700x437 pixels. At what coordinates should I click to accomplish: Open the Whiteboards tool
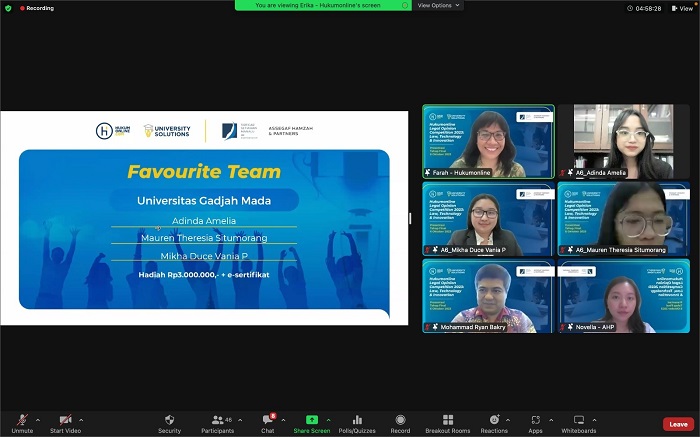pyautogui.click(x=579, y=423)
